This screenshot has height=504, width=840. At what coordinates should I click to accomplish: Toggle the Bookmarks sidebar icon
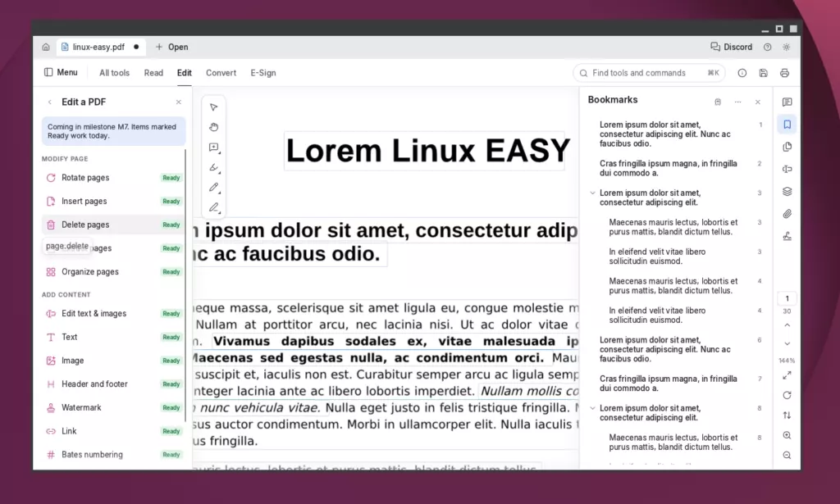[x=787, y=125]
